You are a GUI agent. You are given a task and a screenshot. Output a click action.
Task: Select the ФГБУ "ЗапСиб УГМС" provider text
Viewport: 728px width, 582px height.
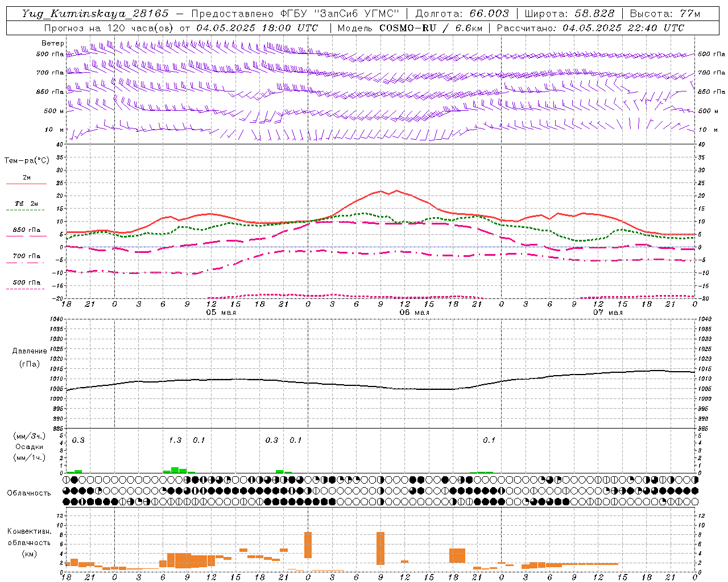point(340,14)
